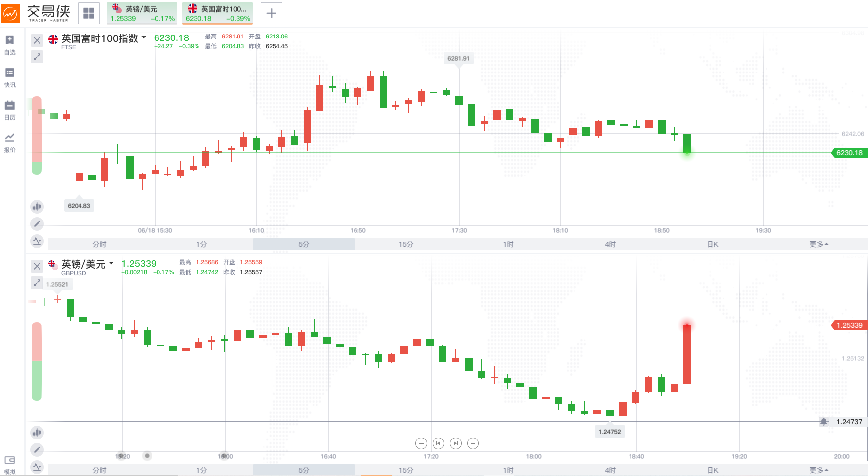This screenshot has width=868, height=476.
Task: Open the 自选 watchlist sidebar icon
Action: click(x=10, y=44)
